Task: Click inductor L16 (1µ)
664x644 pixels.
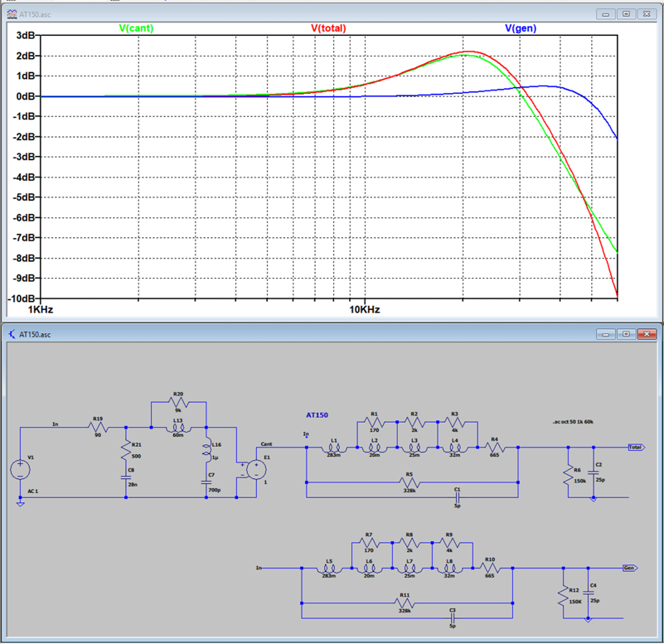Action: [206, 450]
